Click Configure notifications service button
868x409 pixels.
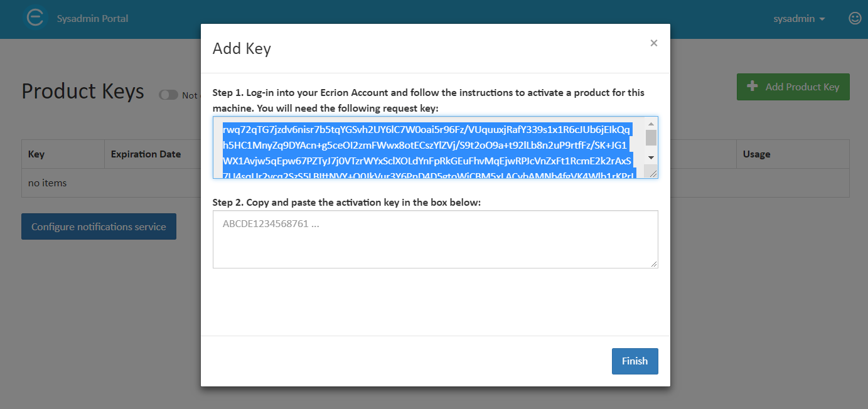[99, 226]
